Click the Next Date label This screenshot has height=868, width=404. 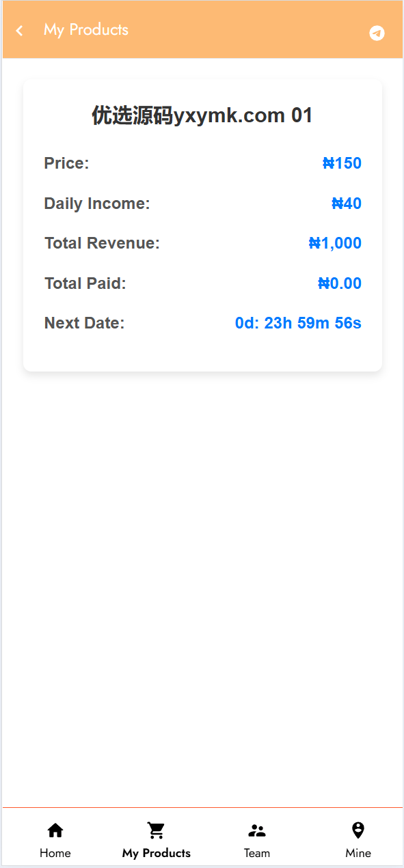pos(85,323)
